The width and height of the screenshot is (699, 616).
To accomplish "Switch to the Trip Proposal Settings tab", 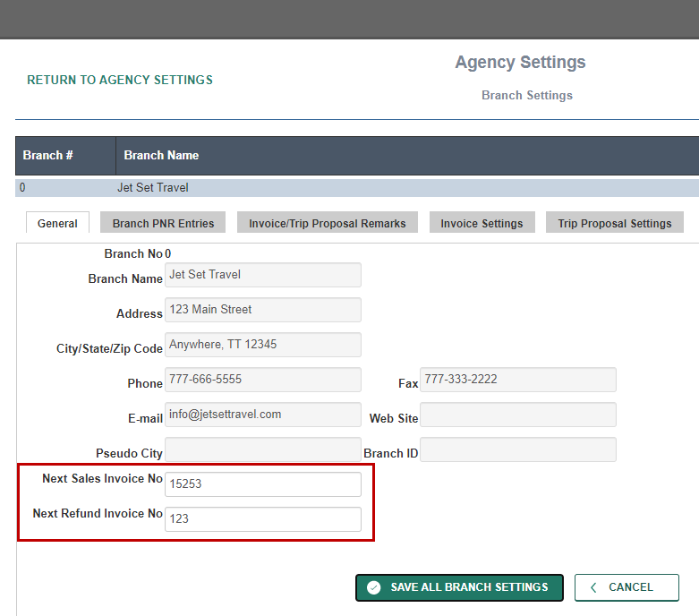I will (614, 223).
